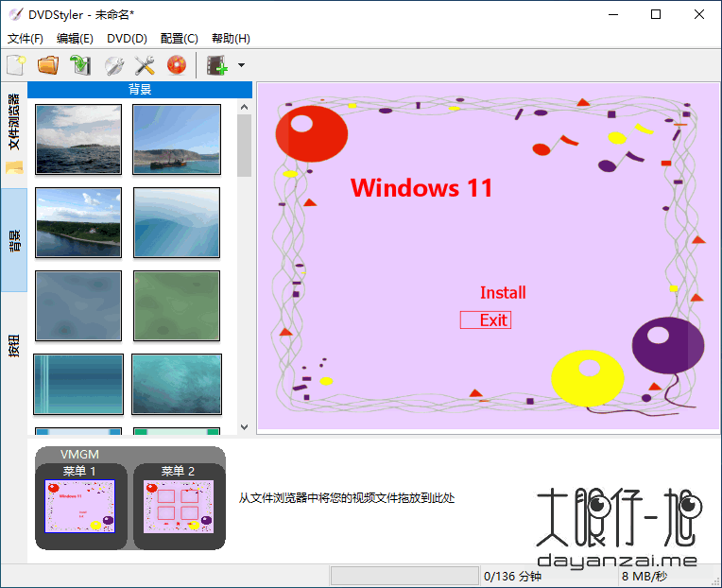Select the Install button in the menu preview

[503, 292]
